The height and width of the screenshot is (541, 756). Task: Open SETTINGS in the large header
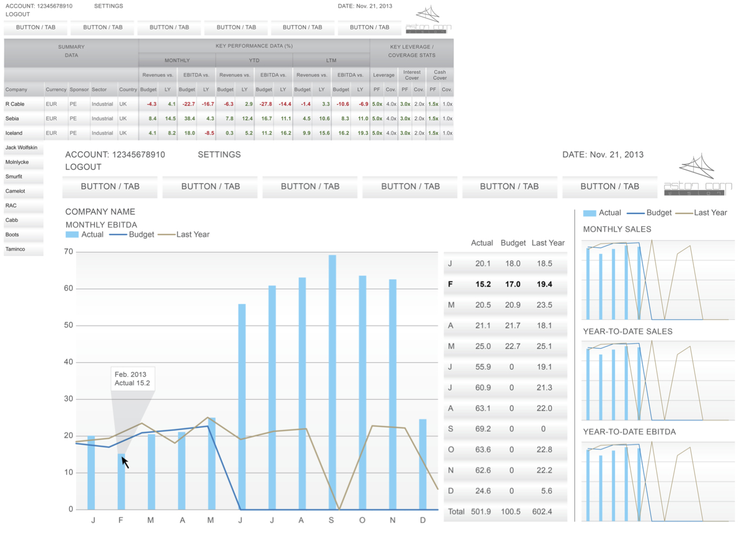point(219,154)
